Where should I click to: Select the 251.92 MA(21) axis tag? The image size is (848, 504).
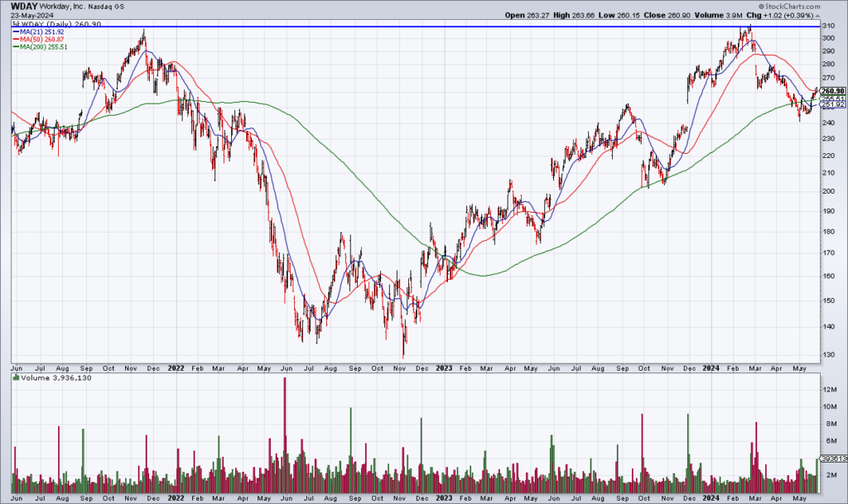click(831, 104)
